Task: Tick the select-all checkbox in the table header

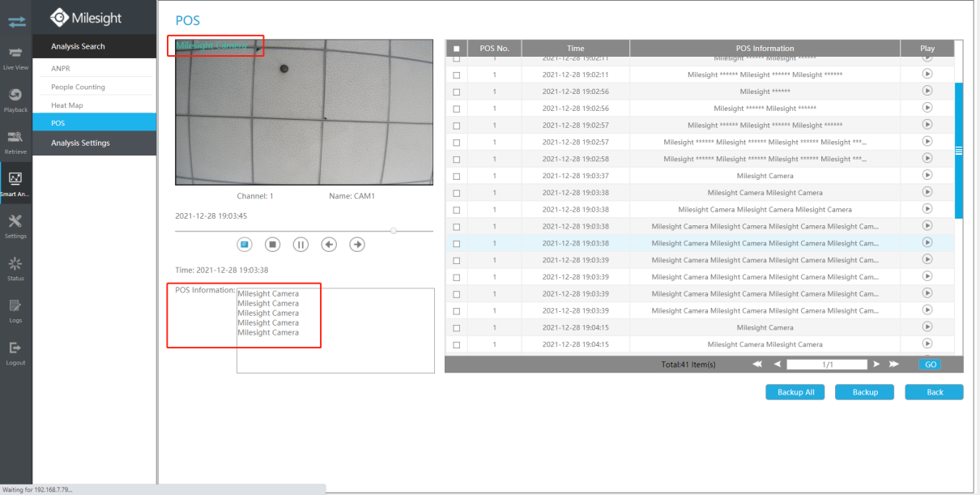Action: 457,49
